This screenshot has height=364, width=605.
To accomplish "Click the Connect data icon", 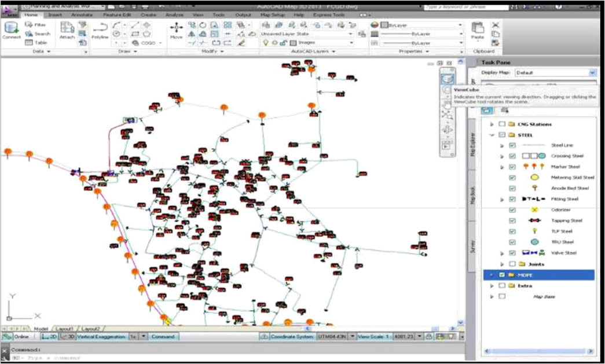I will click(11, 30).
